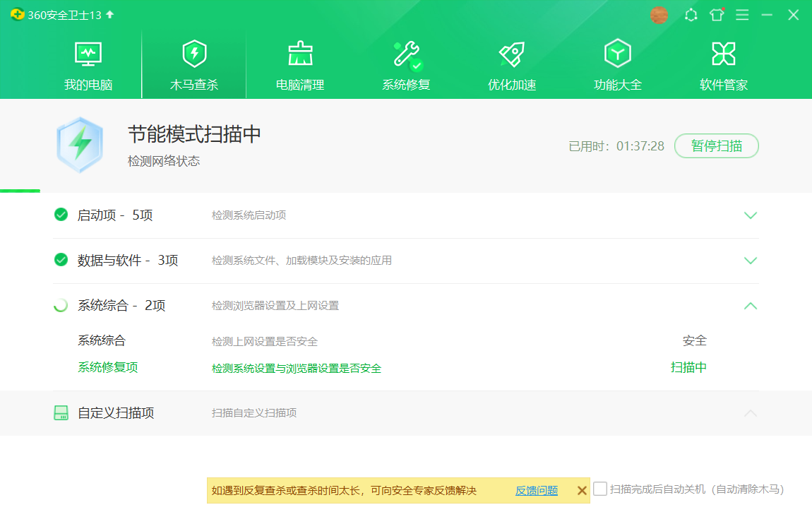The image size is (812, 512).
Task: Open the 功能大全 cube icon
Action: pyautogui.click(x=617, y=54)
